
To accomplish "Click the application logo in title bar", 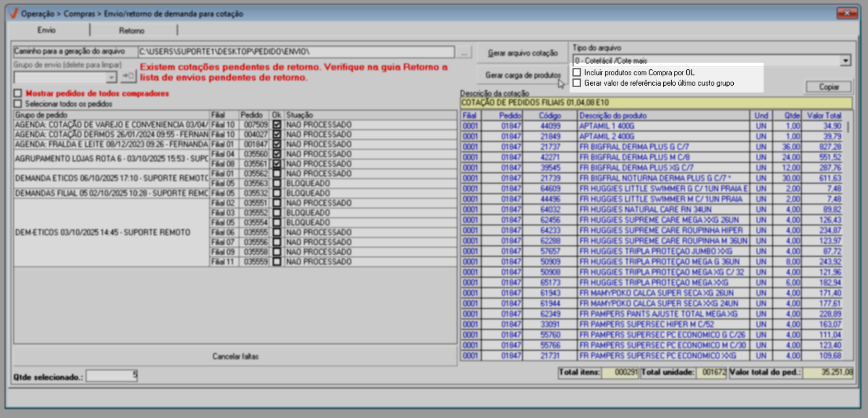I will coord(14,14).
